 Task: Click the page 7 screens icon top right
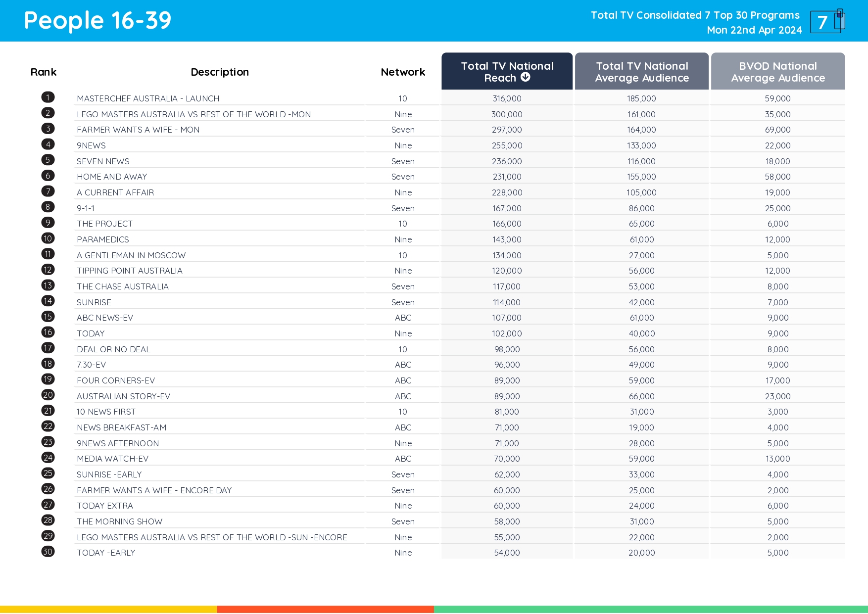click(x=827, y=21)
